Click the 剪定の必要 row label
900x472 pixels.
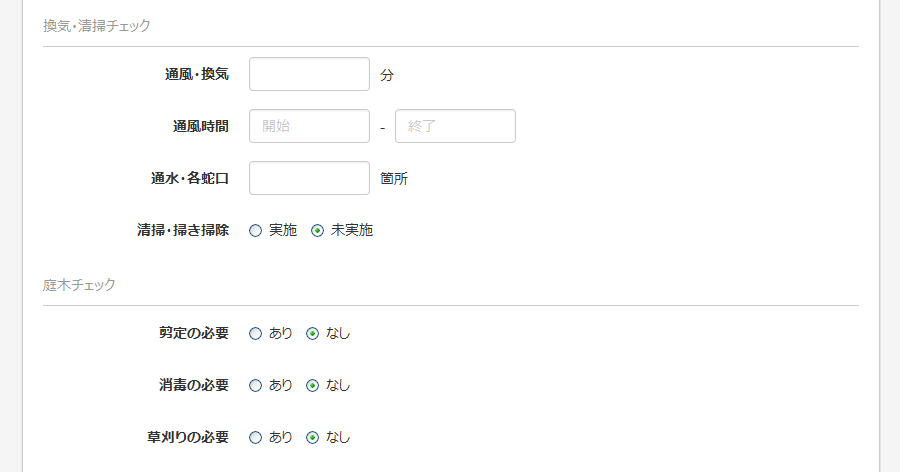(x=194, y=333)
